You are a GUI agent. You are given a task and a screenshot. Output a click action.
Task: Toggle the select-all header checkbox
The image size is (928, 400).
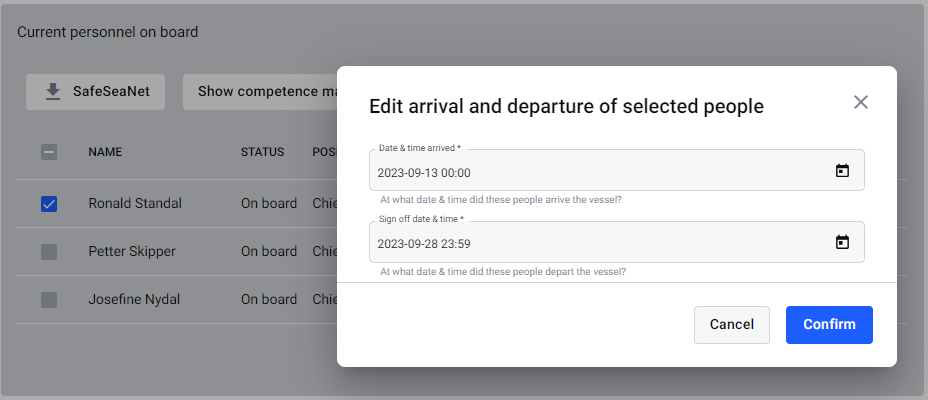49,152
